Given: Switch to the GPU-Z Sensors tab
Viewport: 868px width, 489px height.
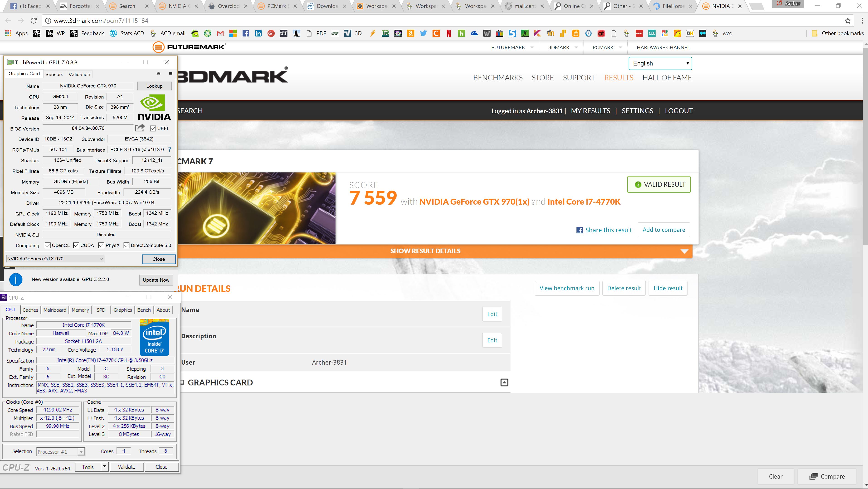Looking at the screenshot, I should coord(54,74).
